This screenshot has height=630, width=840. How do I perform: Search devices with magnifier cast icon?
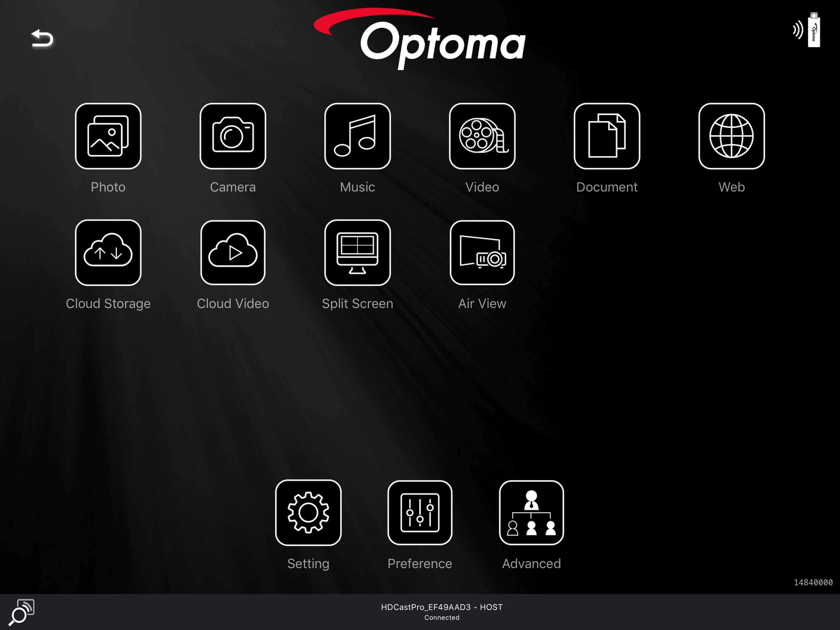[22, 612]
